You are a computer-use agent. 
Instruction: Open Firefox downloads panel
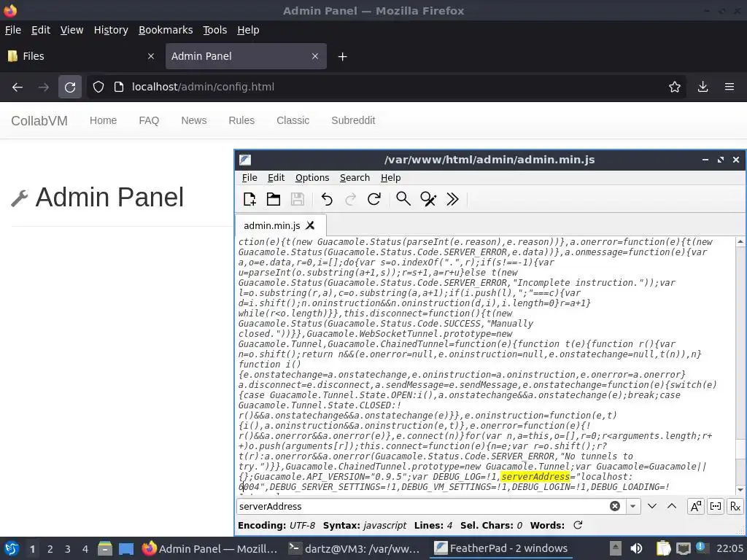[x=703, y=87]
